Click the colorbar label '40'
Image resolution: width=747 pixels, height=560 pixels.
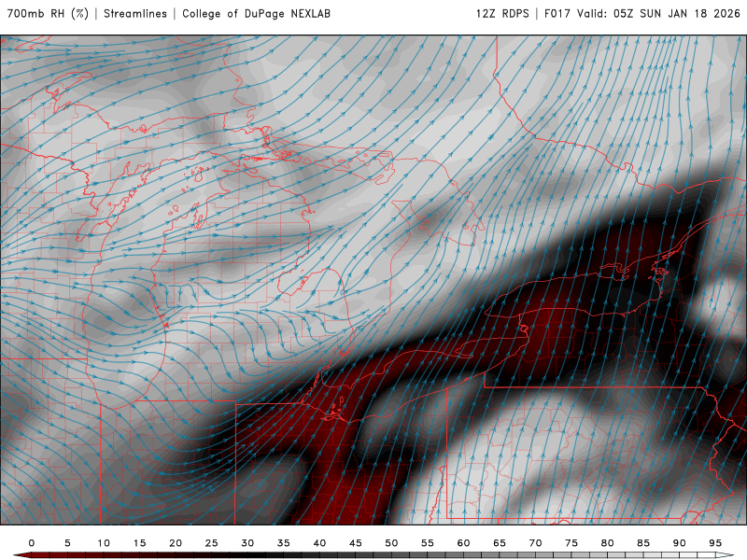pos(319,543)
